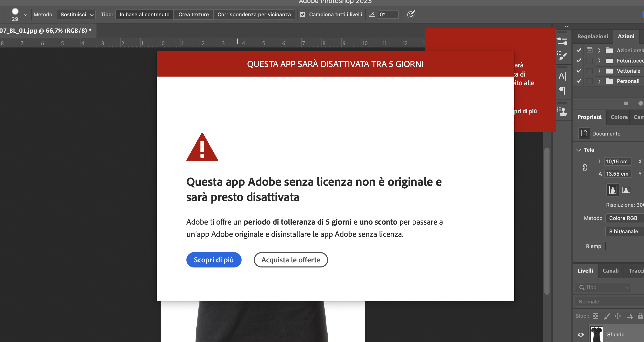Select the Livelli tab
Screen dimensions: 644x342
pos(585,271)
